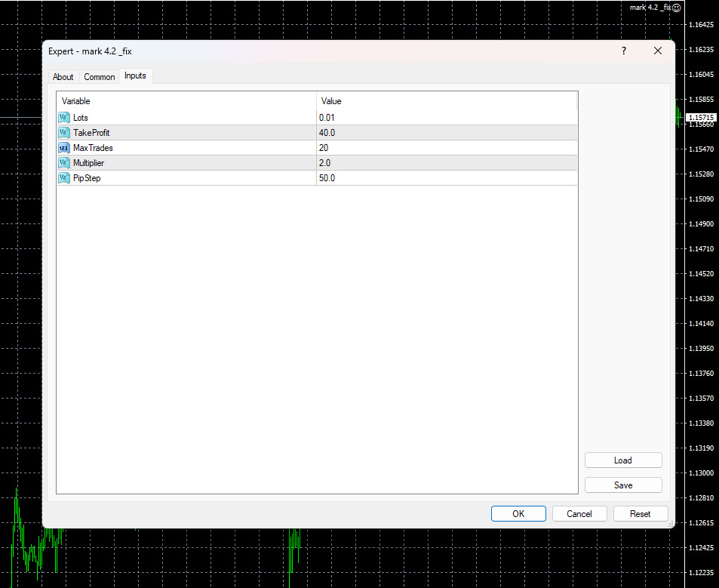Click the Save button

point(623,485)
